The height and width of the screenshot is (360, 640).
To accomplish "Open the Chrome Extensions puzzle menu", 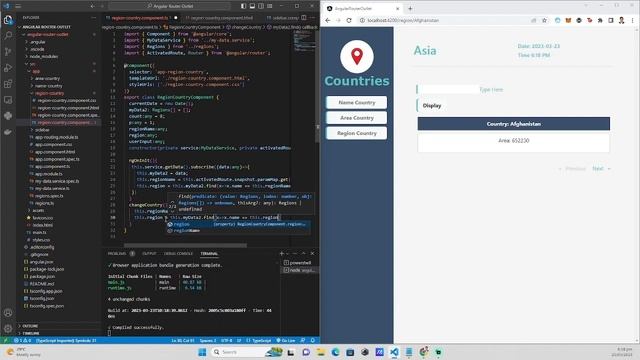I will 600,20.
